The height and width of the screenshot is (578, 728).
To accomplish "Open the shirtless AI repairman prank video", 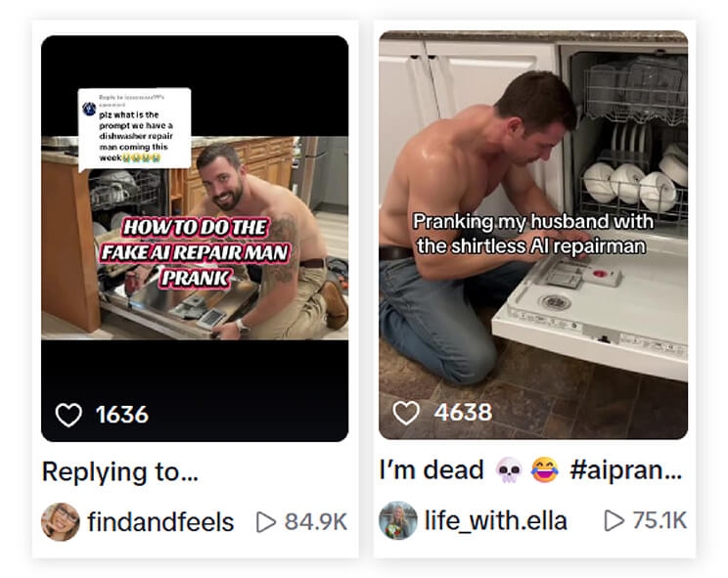I will [x=533, y=235].
